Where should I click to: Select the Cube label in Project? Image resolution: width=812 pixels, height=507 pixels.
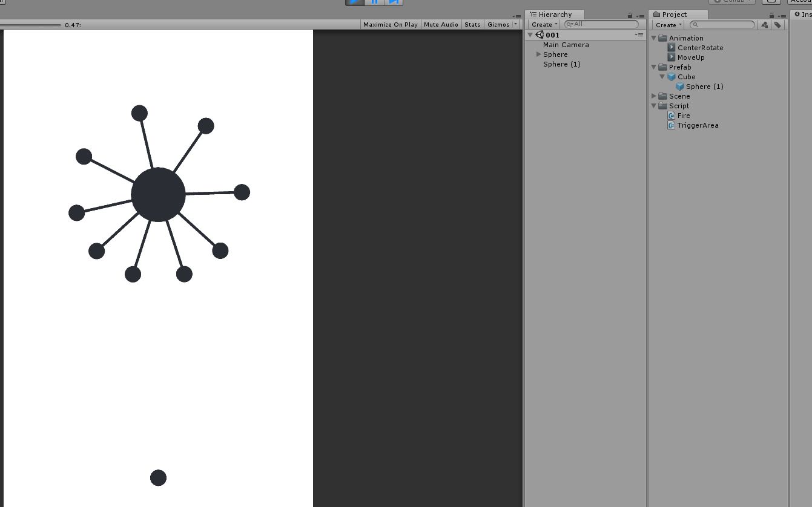pyautogui.click(x=687, y=77)
